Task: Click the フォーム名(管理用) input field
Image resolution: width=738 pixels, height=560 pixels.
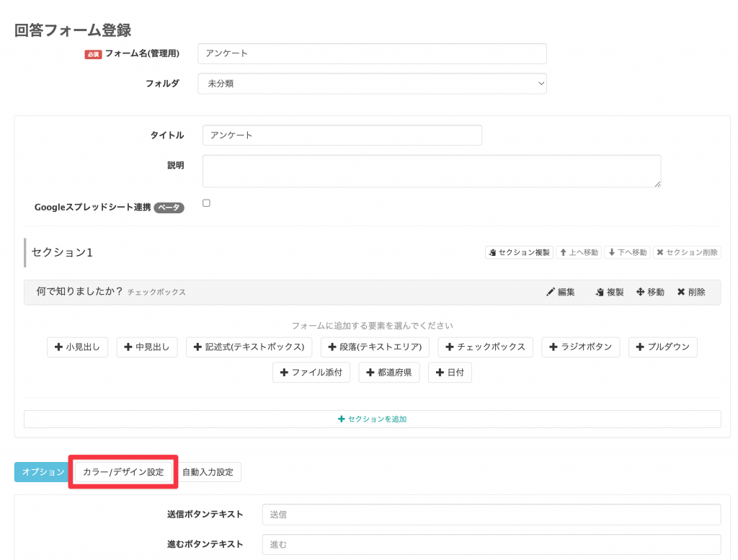Action: (372, 53)
